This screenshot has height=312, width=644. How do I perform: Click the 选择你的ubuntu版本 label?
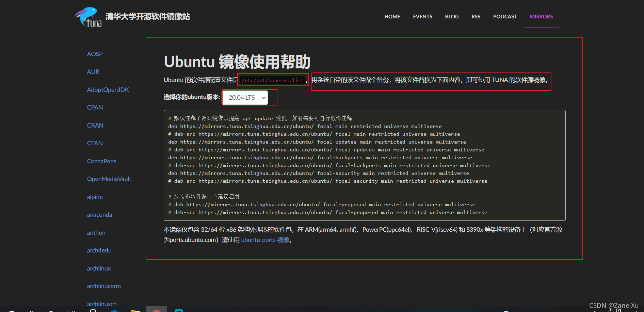[x=192, y=97]
